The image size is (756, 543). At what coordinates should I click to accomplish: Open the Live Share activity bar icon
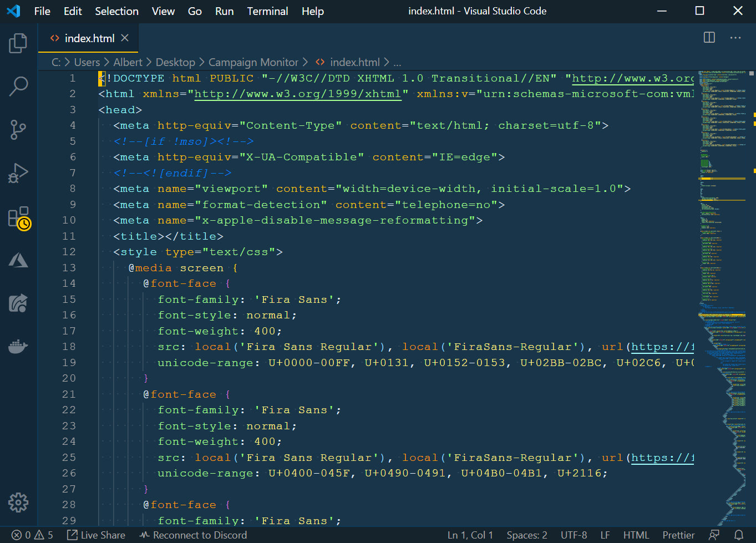[18, 303]
